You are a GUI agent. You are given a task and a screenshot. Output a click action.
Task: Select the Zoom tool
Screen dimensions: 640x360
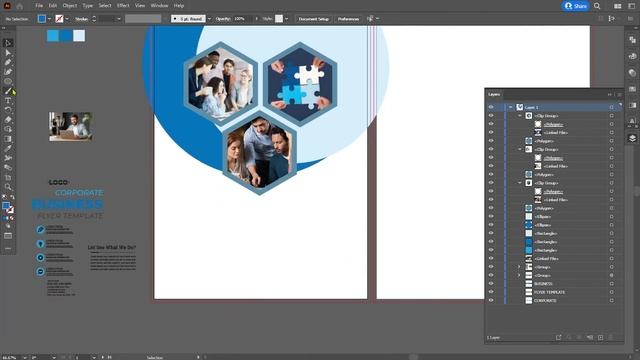8,187
